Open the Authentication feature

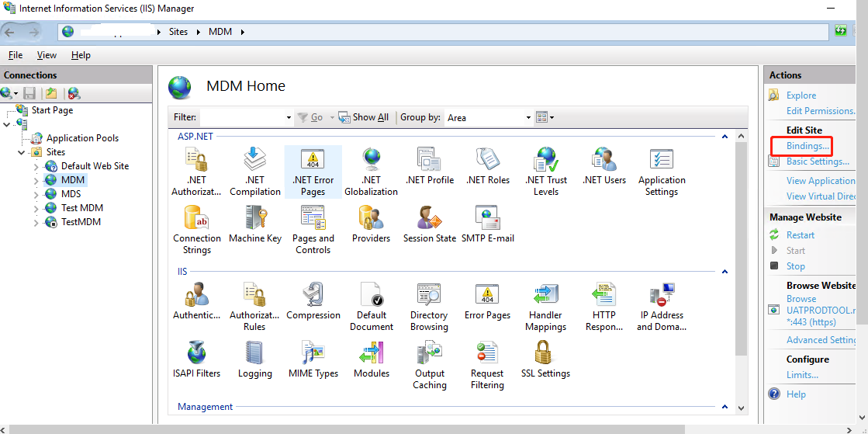[196, 301]
